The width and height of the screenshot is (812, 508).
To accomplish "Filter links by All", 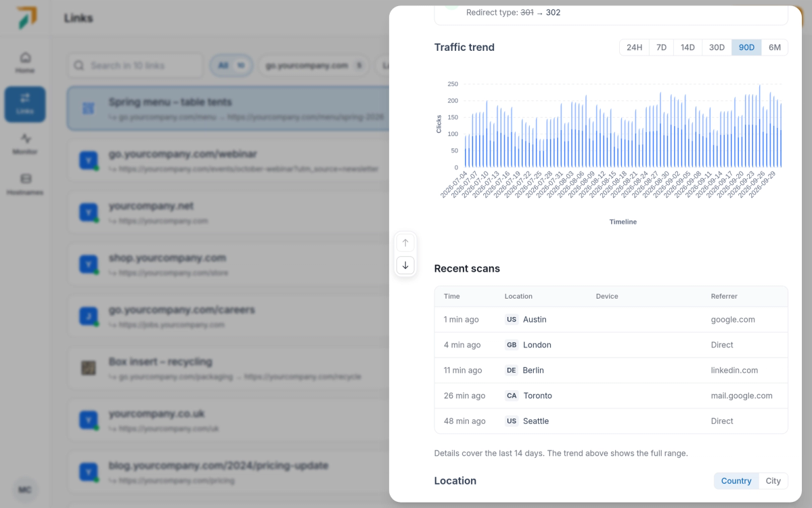I will pos(231,66).
